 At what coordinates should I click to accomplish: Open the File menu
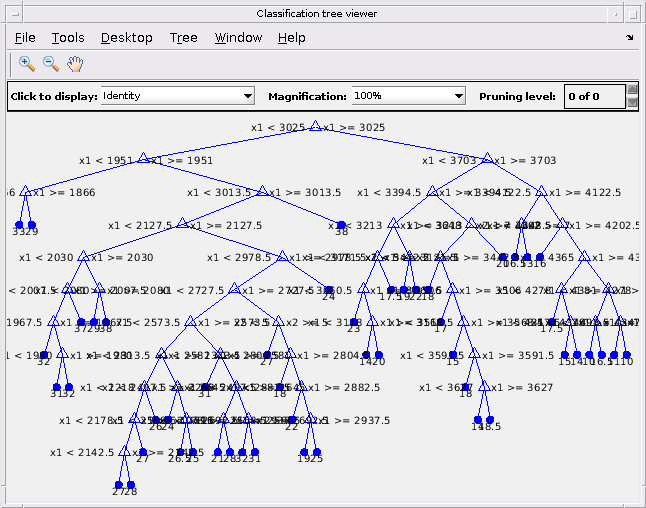tap(25, 38)
